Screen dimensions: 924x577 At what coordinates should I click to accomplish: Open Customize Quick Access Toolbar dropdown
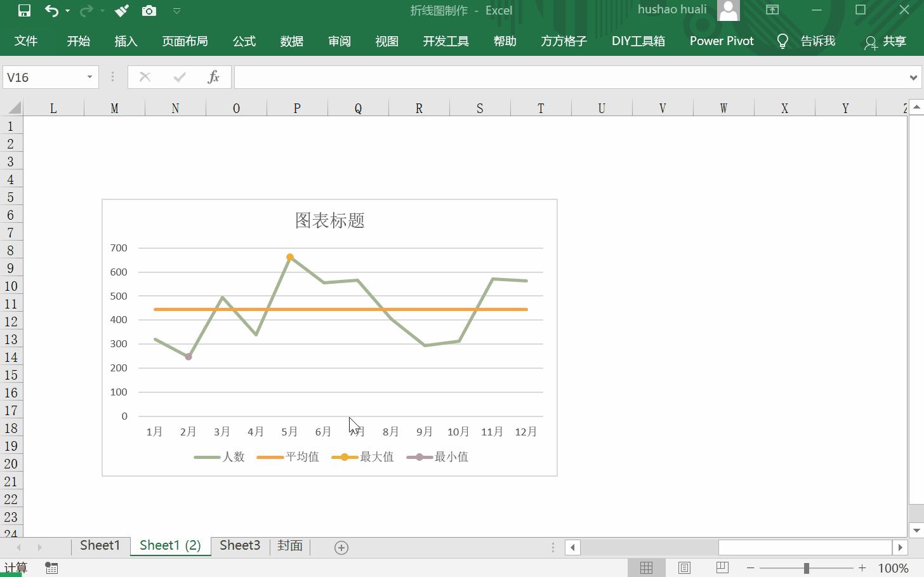pos(176,10)
